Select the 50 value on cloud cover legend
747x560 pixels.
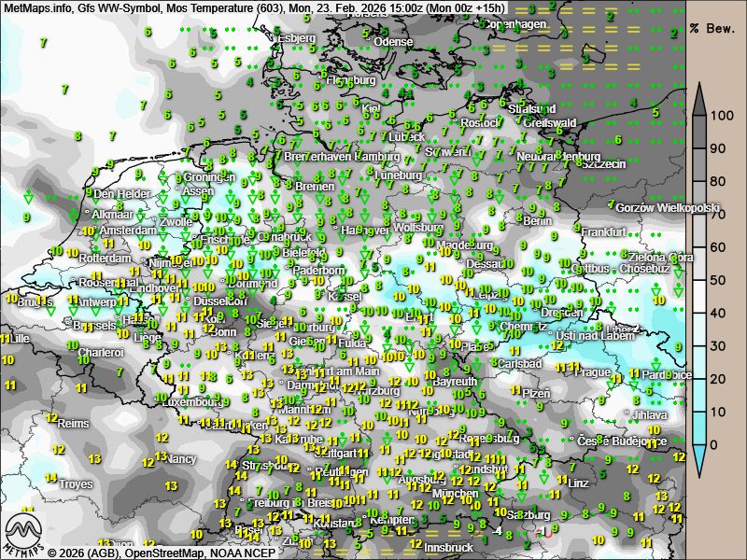click(718, 280)
